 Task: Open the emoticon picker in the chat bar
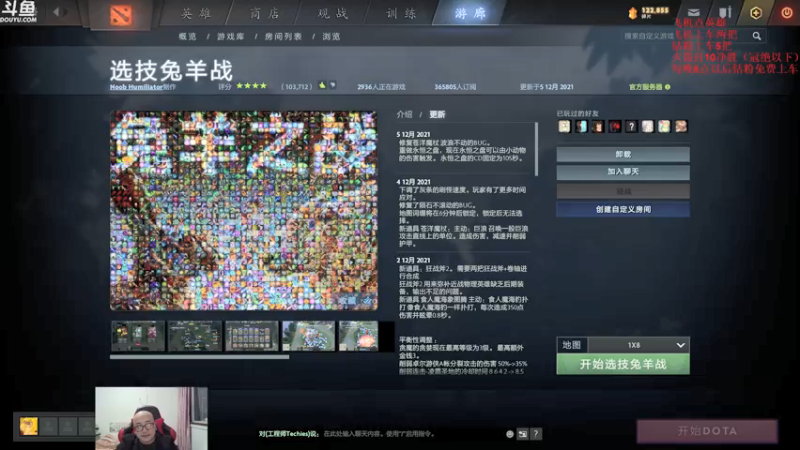(x=509, y=434)
